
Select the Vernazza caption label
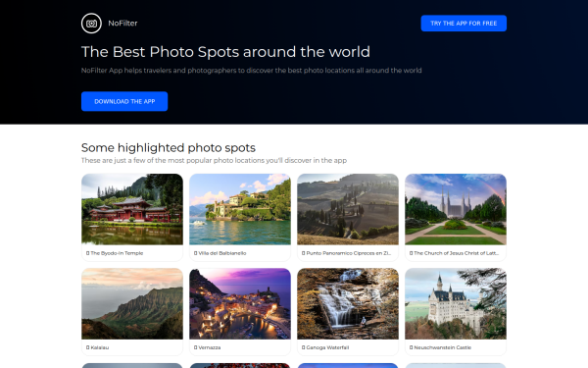pyautogui.click(x=210, y=347)
